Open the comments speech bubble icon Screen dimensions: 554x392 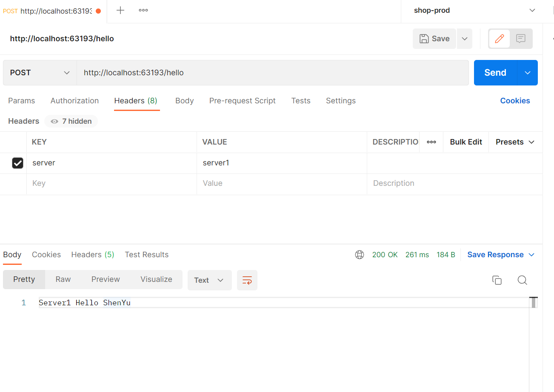[x=521, y=39]
